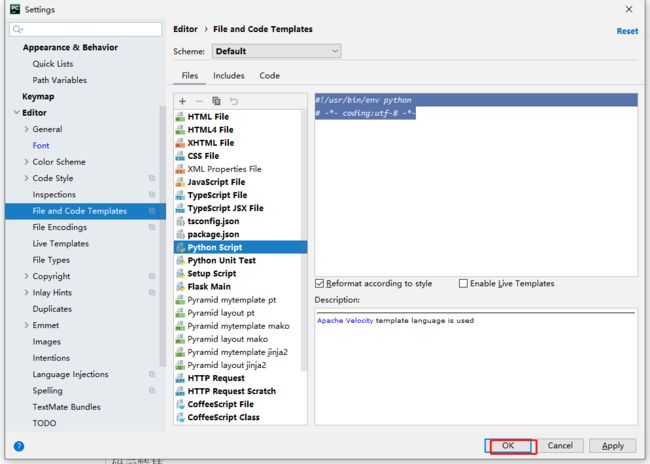
Task: Select Pyramid mytemplate pt template
Action: pyautogui.click(x=231, y=300)
